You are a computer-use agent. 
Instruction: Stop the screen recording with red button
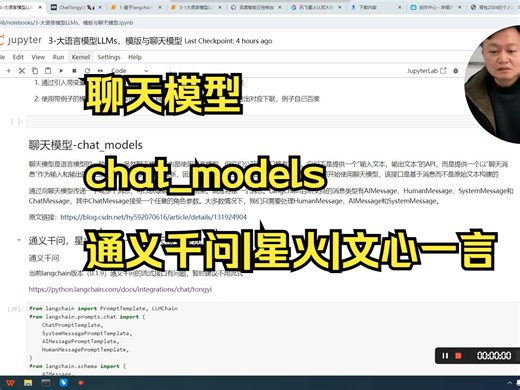pos(458,356)
